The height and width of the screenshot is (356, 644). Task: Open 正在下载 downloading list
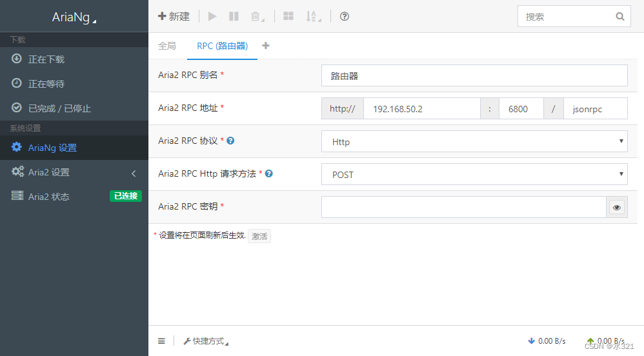point(74,59)
